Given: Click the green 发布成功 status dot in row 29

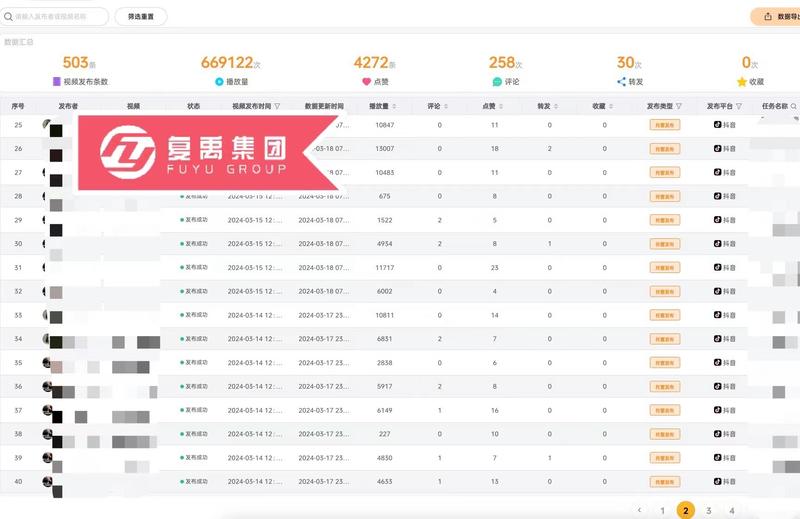Looking at the screenshot, I should click(182, 220).
